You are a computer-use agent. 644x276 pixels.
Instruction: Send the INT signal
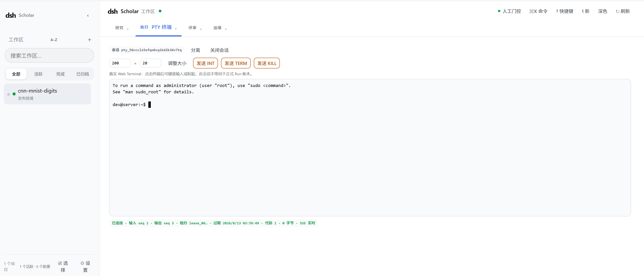click(x=205, y=63)
